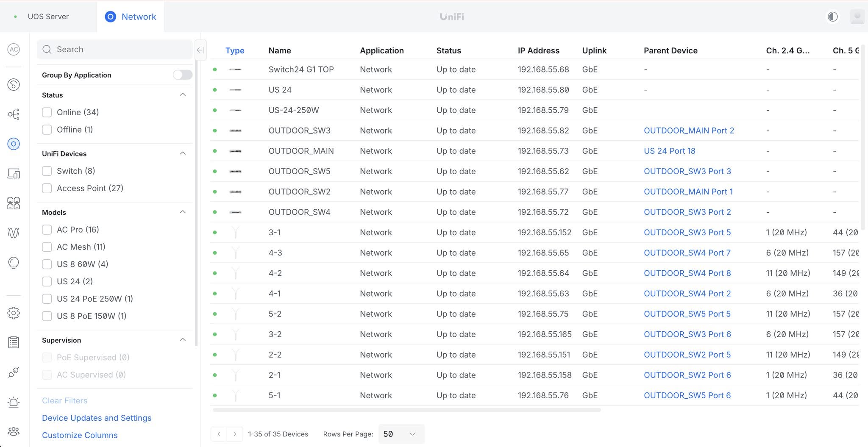The height and width of the screenshot is (447, 868).
Task: Click the Clear Filters link
Action: 64,400
